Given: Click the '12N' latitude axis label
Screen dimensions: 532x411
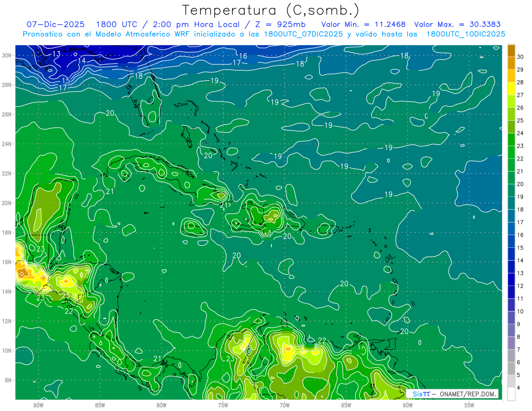Looking at the screenshot, I should [x=7, y=321].
